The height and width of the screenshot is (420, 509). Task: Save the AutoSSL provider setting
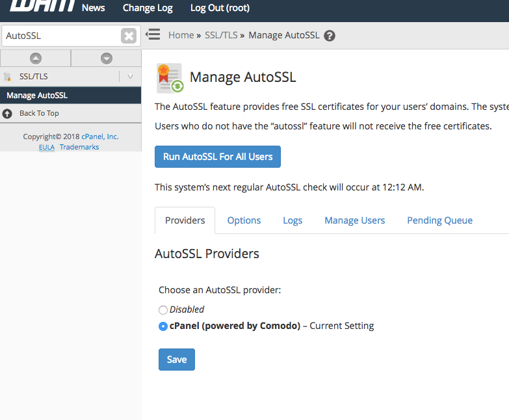pyautogui.click(x=176, y=360)
